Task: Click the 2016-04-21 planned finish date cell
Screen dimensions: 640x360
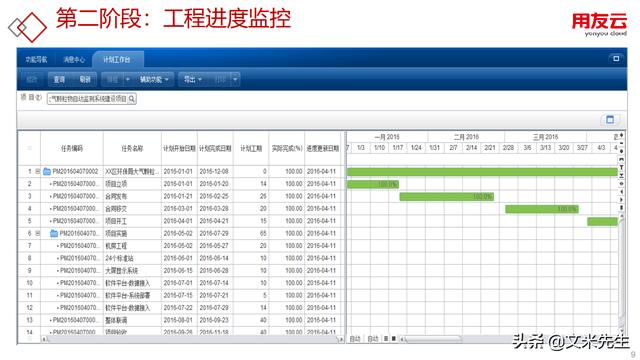Action: pos(215,221)
